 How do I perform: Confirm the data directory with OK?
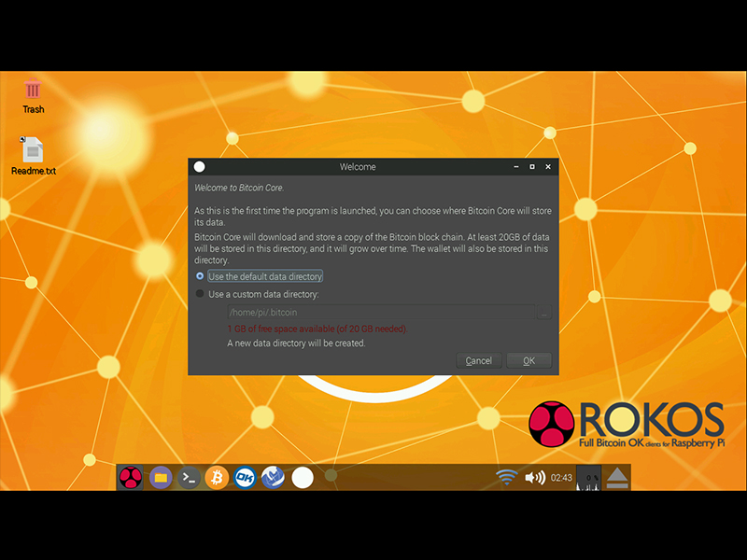pos(529,361)
